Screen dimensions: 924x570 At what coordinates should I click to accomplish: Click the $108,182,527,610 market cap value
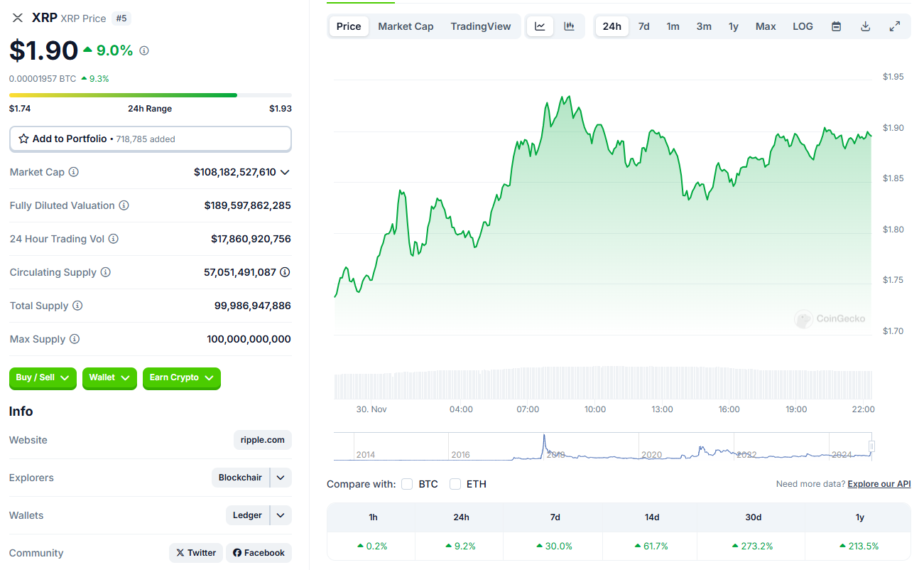coord(235,172)
